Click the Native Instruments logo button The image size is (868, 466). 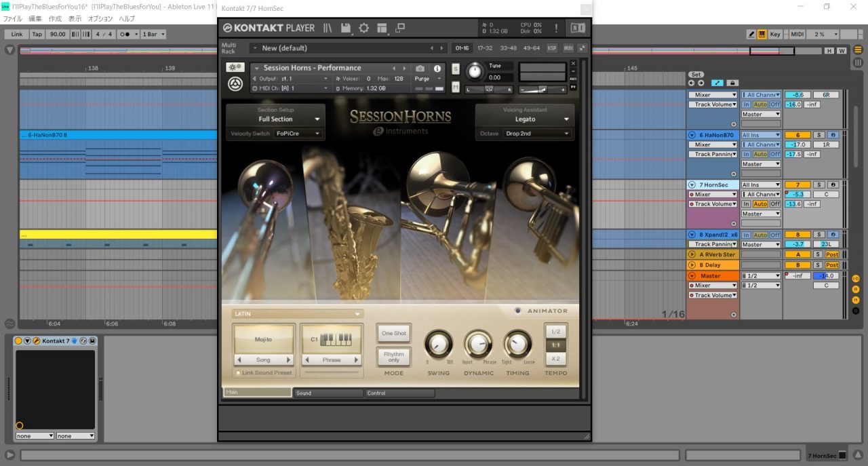tap(577, 28)
